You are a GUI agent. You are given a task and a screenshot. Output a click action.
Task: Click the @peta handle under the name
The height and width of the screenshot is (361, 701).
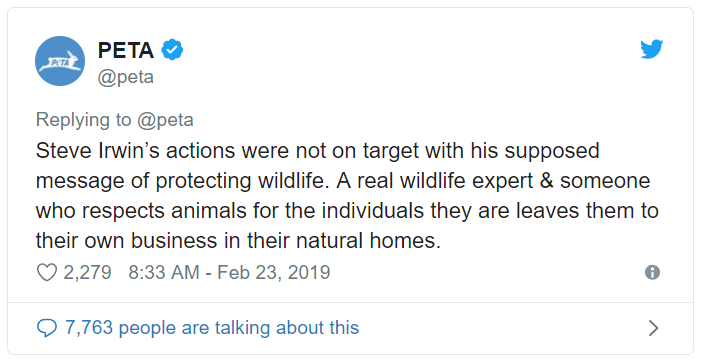(126, 77)
